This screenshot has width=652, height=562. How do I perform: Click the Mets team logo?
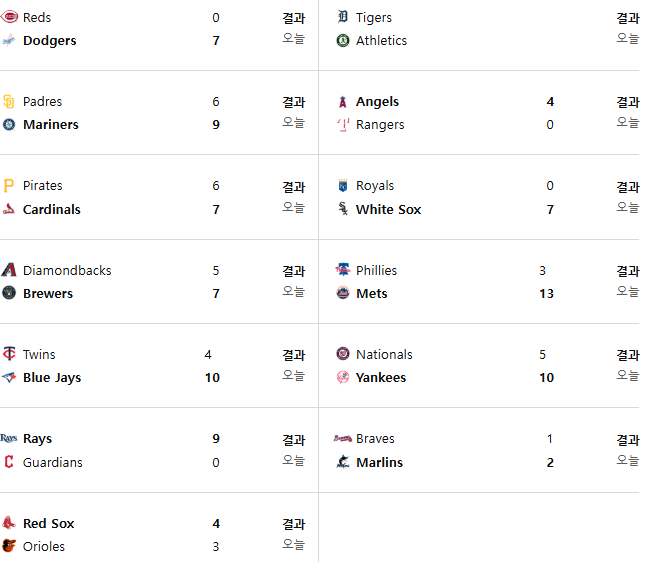click(x=343, y=293)
